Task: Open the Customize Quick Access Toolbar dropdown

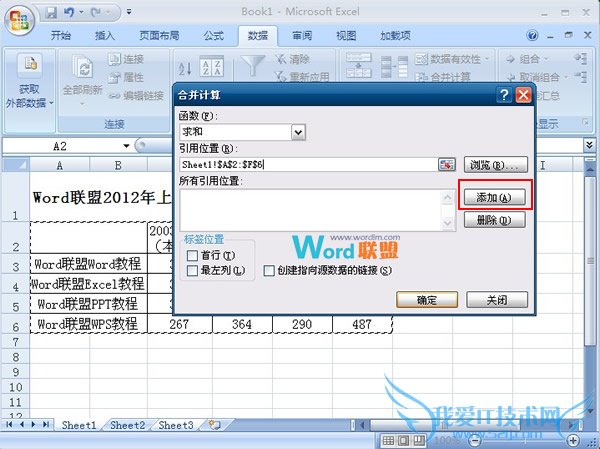Action: (129, 12)
